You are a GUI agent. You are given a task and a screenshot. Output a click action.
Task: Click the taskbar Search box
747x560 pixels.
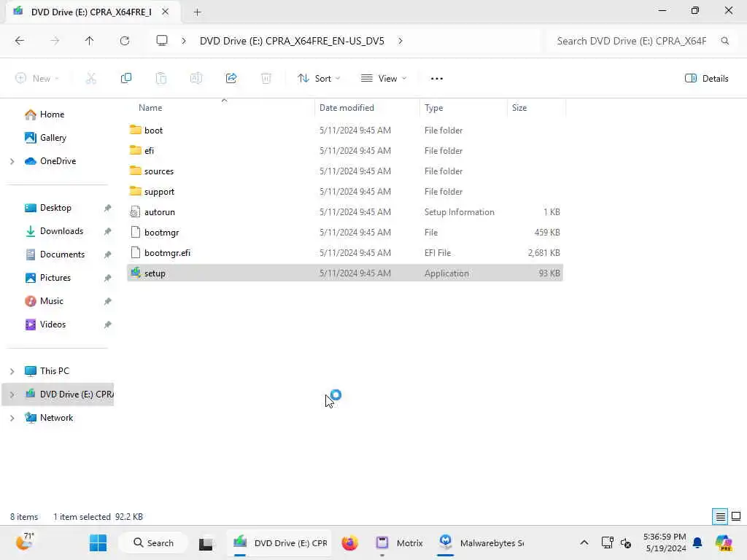(153, 542)
